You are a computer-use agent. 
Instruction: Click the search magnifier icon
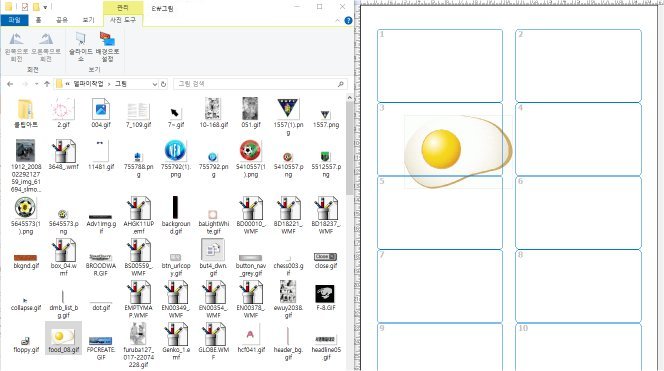tap(340, 84)
